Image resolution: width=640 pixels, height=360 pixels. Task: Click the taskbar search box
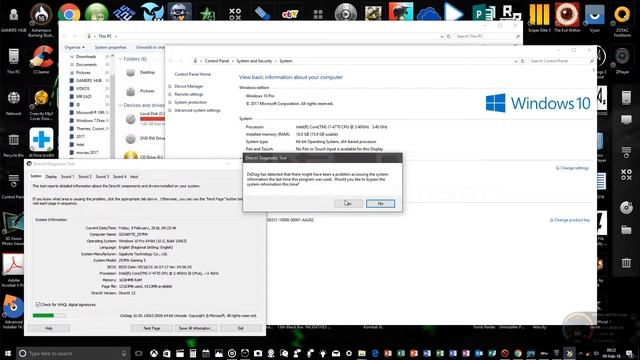point(73,353)
